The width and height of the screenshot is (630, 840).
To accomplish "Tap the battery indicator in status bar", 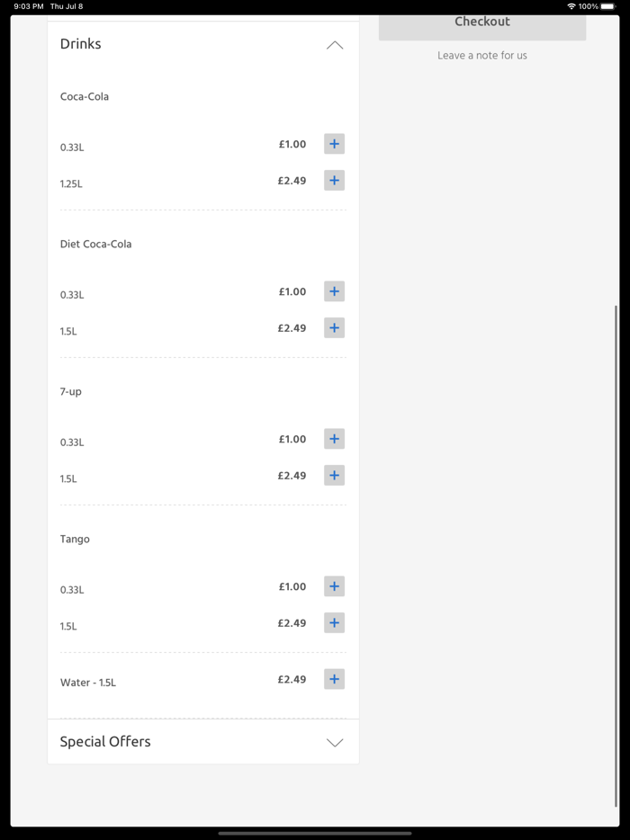I will pyautogui.click(x=607, y=6).
